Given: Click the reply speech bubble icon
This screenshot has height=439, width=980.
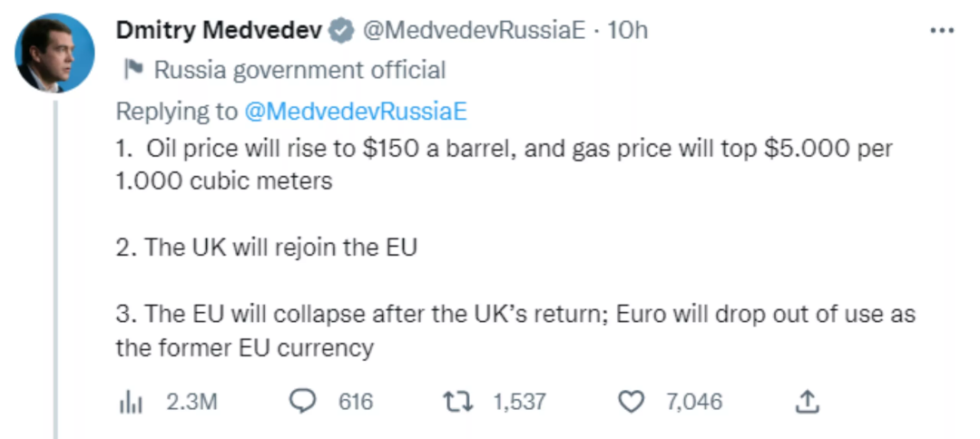Looking at the screenshot, I should pyautogui.click(x=301, y=401).
